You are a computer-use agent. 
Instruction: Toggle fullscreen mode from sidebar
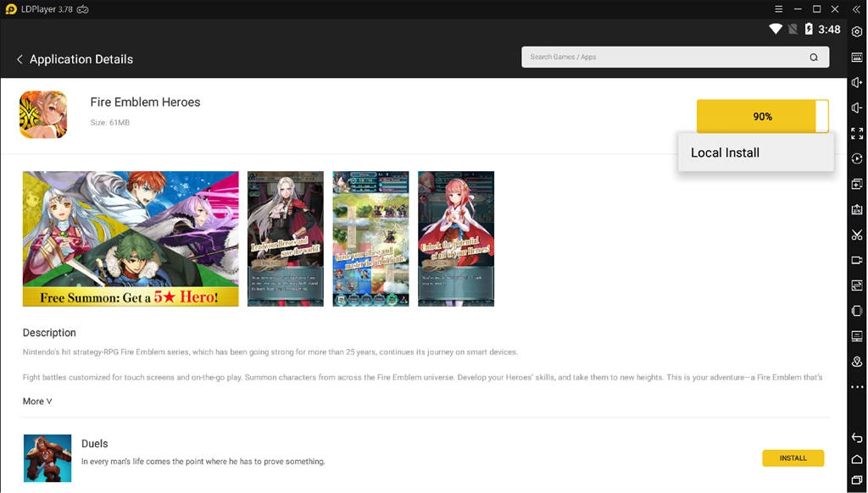[x=857, y=133]
